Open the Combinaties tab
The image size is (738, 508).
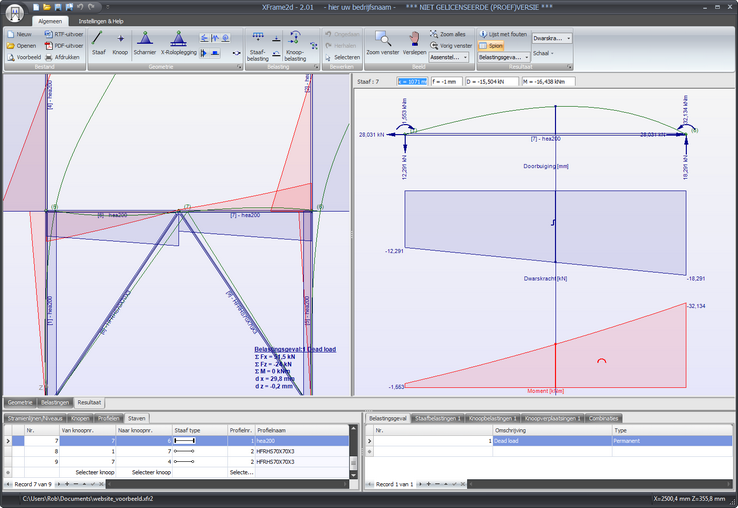[x=603, y=418]
